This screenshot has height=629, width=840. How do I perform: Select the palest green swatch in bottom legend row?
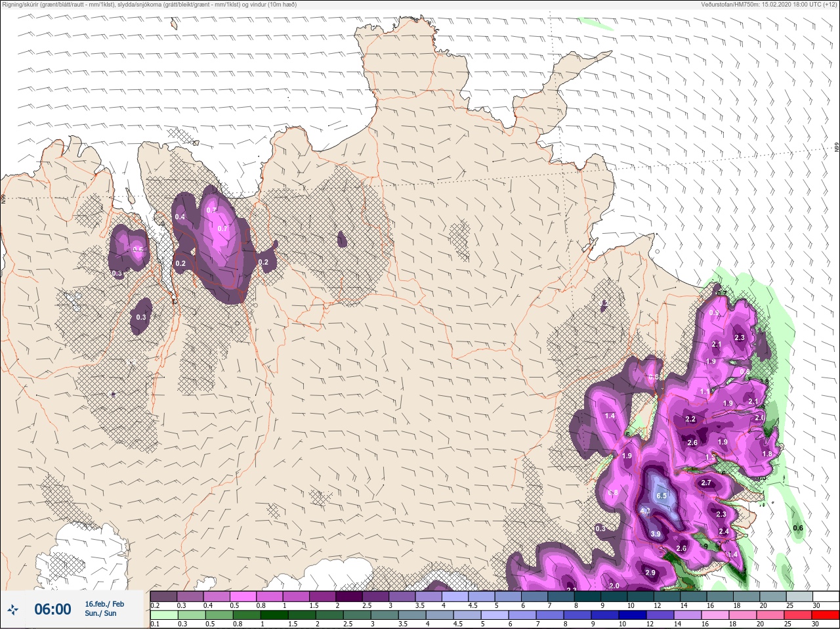point(163,615)
